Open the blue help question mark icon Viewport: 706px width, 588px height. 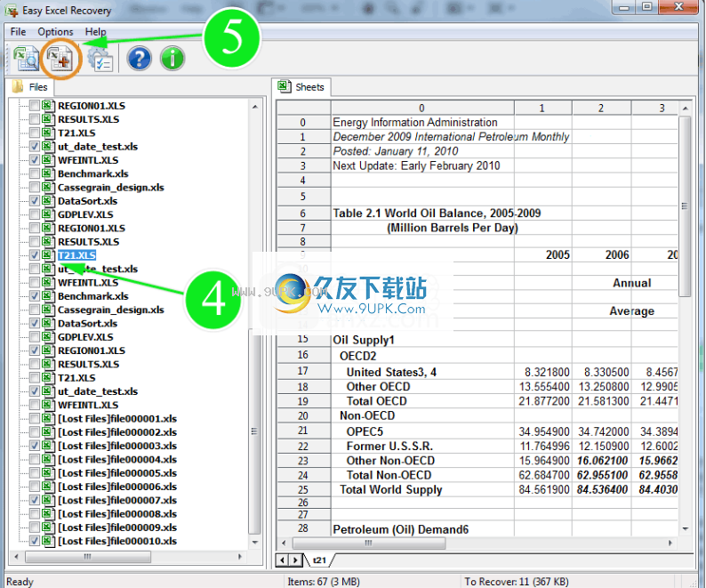pos(139,58)
